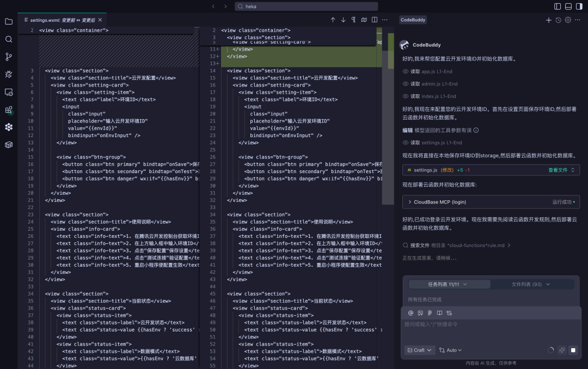
Task: Start a new CodeBuddy chat with plus icon
Action: click(549, 20)
